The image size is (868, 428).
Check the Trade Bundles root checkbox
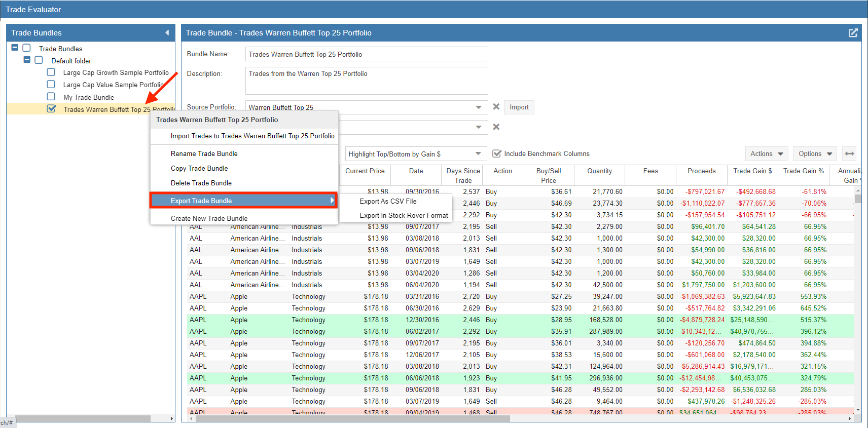27,48
